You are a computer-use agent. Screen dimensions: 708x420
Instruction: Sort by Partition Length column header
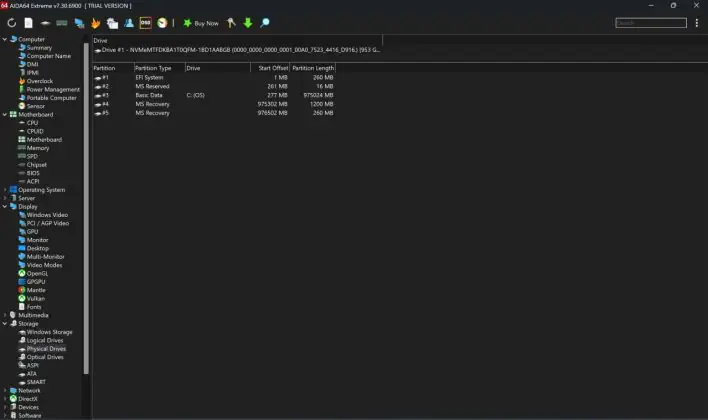click(313, 68)
